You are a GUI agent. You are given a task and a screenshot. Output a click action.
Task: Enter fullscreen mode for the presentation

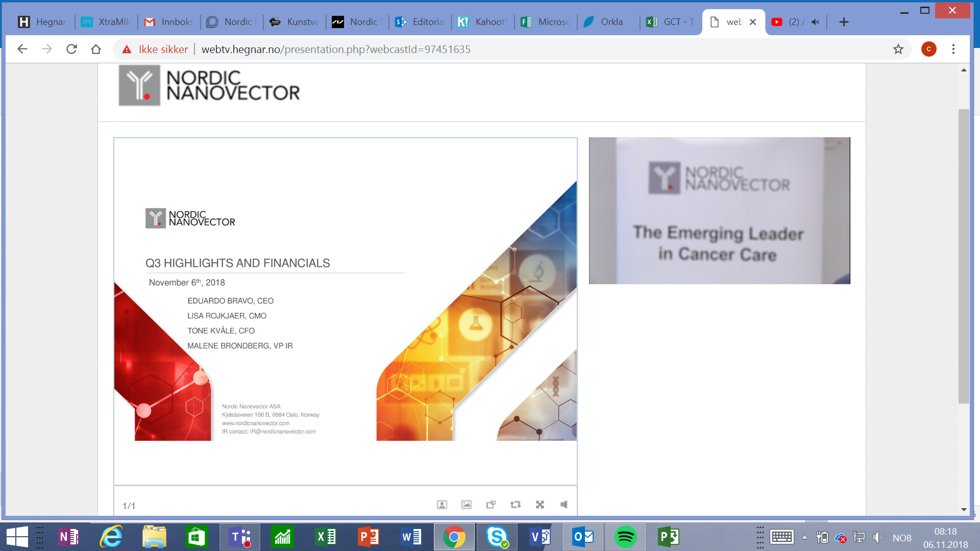540,505
